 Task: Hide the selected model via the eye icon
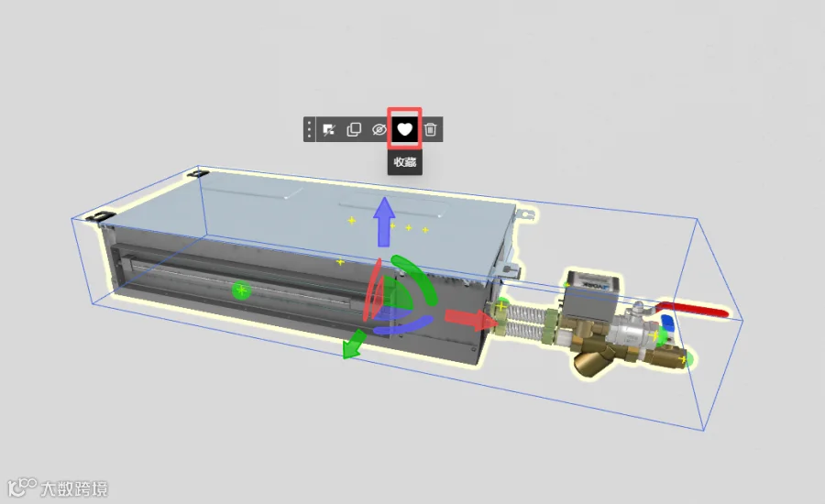tap(379, 129)
